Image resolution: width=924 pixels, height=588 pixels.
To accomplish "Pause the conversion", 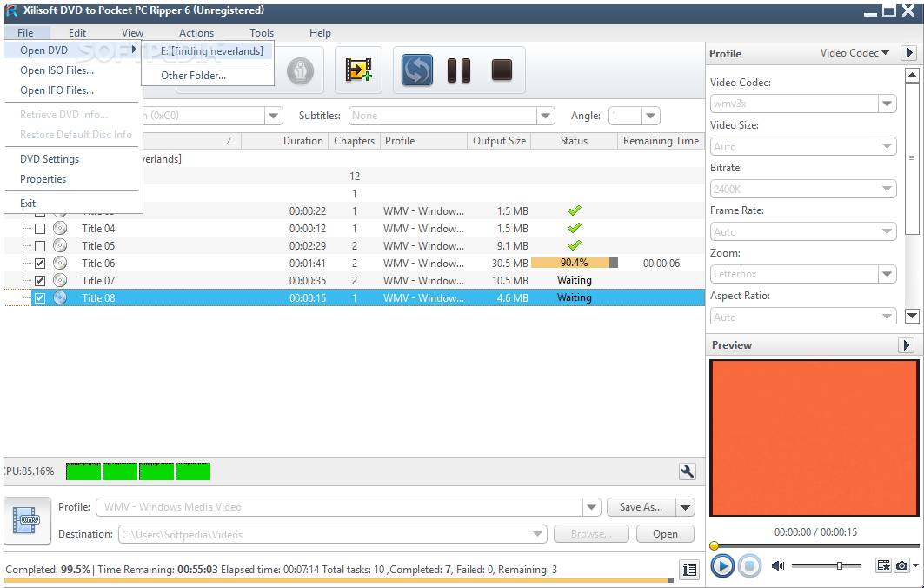I will (459, 70).
